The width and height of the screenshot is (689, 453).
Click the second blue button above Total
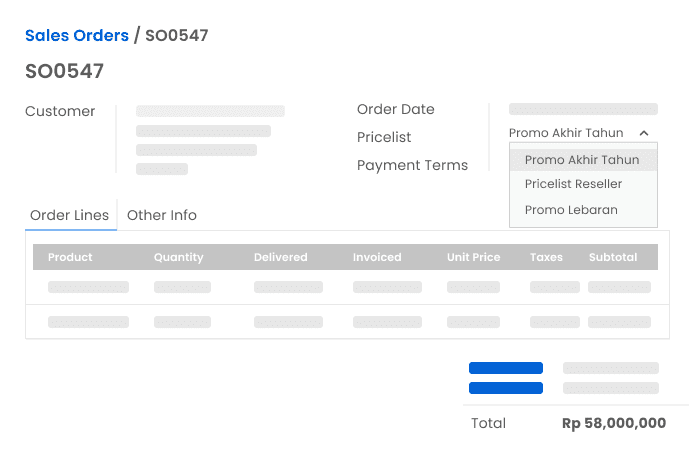[506, 388]
